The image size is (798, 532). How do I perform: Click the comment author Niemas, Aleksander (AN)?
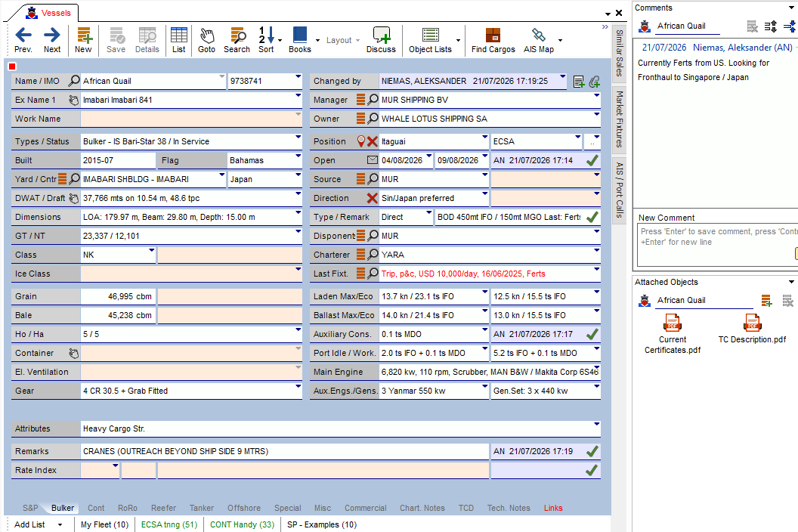[x=743, y=48]
